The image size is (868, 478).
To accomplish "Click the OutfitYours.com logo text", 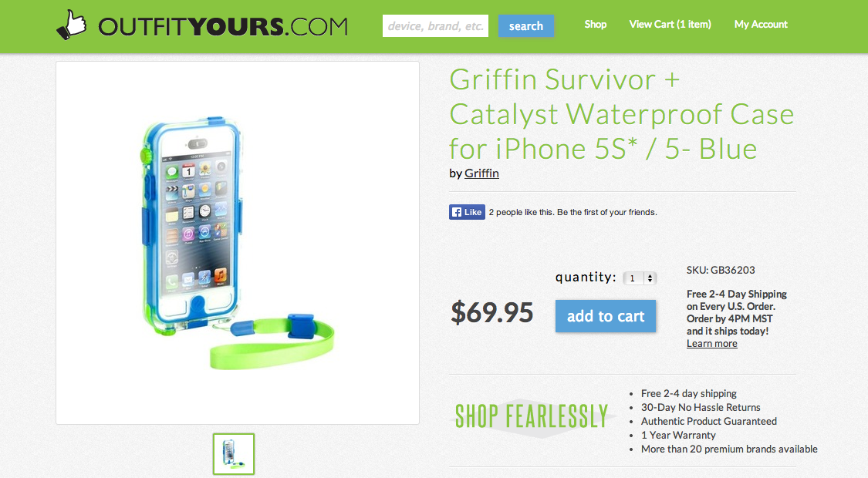I will [x=222, y=26].
